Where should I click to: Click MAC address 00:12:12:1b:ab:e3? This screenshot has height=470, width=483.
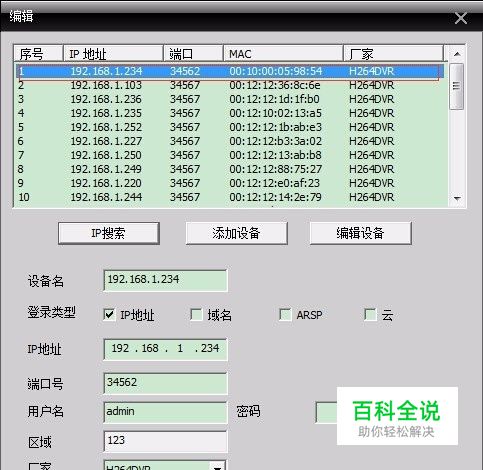click(275, 127)
